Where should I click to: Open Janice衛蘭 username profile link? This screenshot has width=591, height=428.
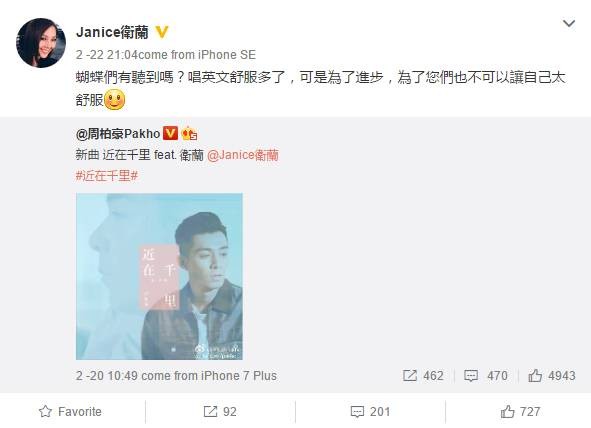click(112, 32)
